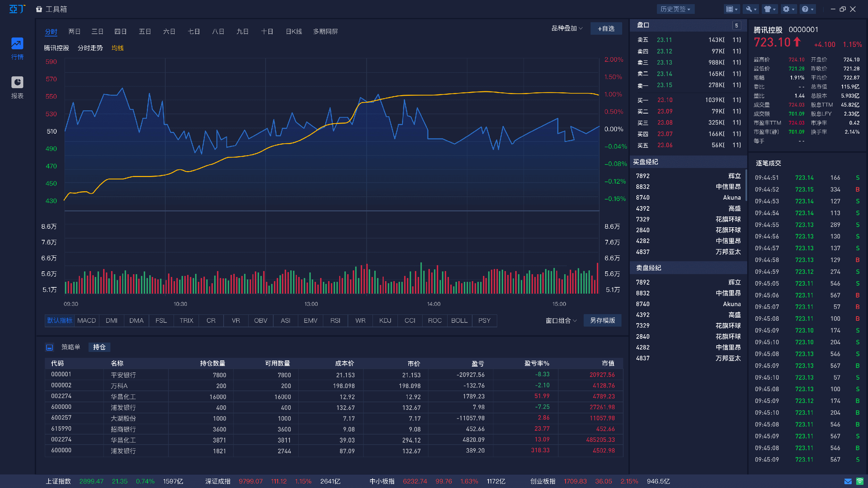Switch to the 日K线 chart tab

pyautogui.click(x=293, y=32)
